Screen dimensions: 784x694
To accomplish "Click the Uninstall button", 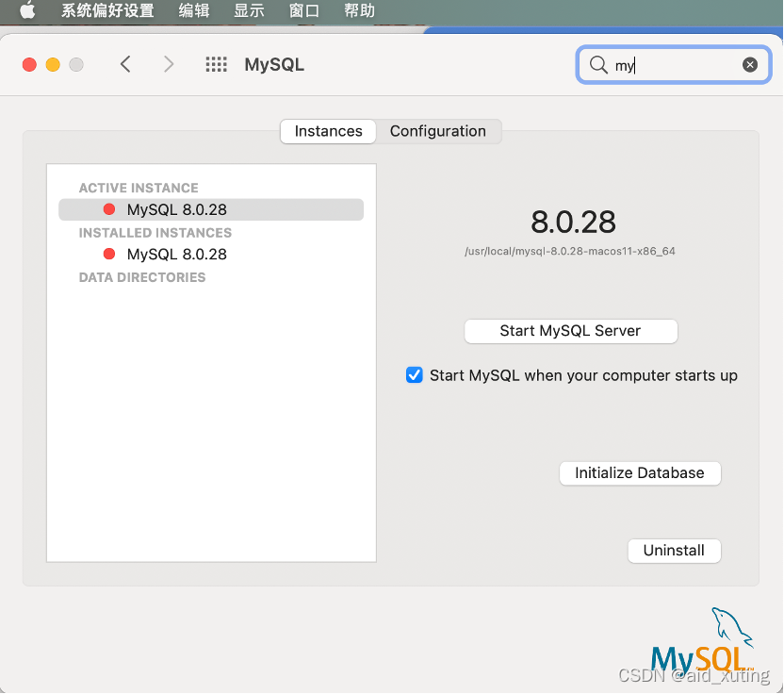I will click(674, 551).
